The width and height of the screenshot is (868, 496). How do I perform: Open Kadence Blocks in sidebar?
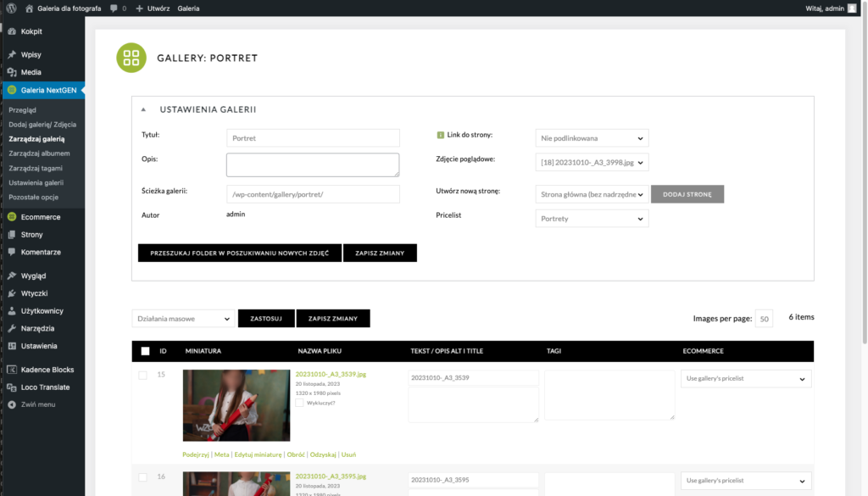tap(47, 370)
